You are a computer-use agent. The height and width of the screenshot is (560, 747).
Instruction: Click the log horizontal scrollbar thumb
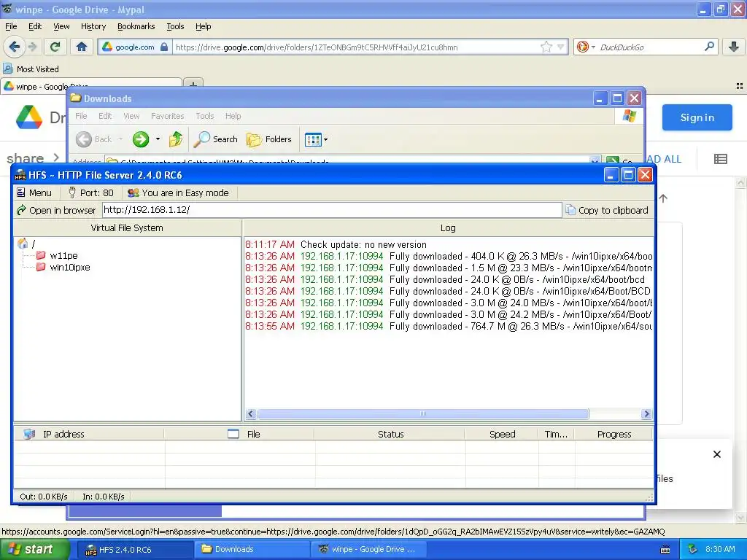[423, 414]
